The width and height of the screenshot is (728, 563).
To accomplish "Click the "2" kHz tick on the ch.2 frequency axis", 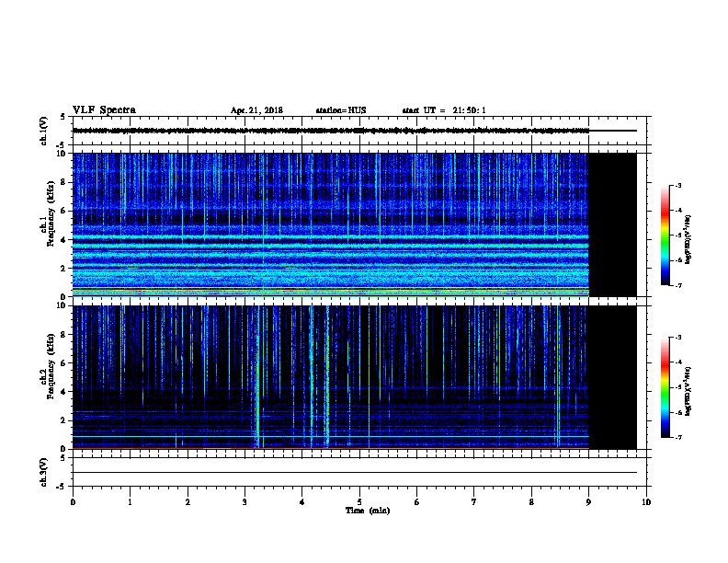I will pyautogui.click(x=63, y=420).
